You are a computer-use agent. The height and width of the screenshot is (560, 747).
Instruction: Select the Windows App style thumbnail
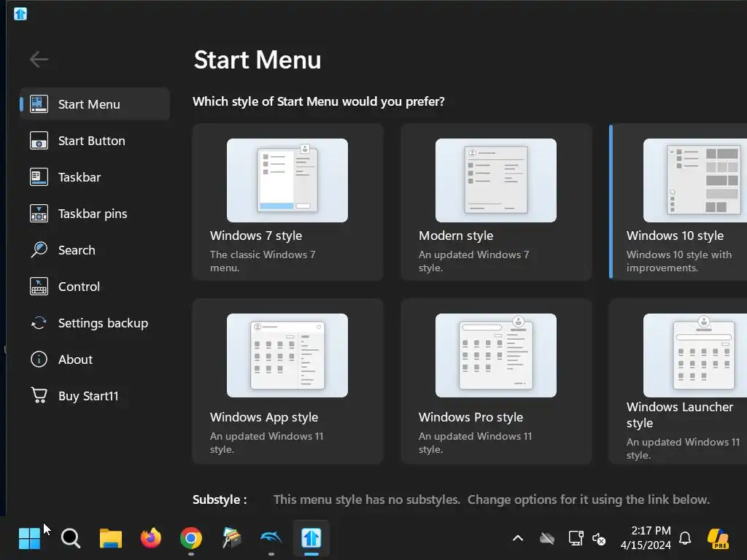point(287,355)
